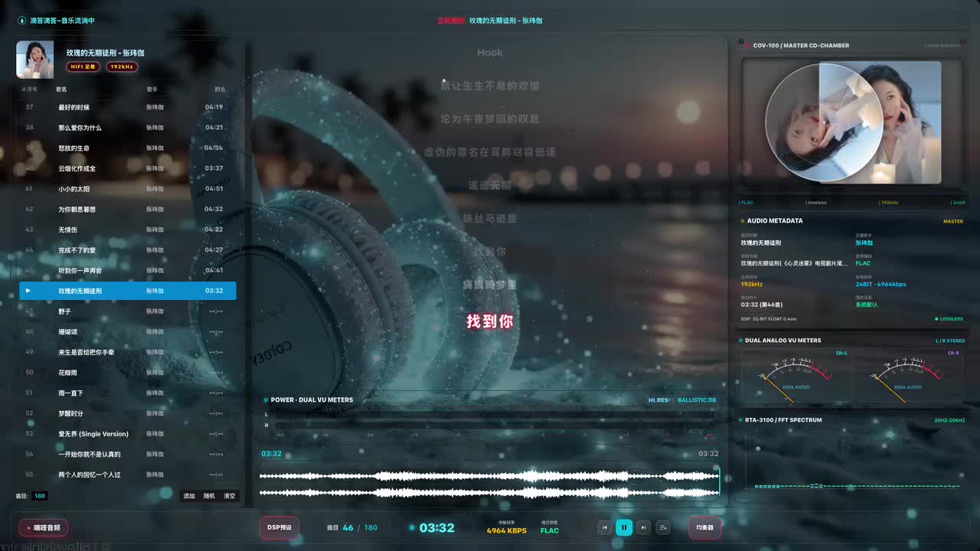Viewport: 980px width, 551px height.
Task: Select song 云烟化作成全 in playlist
Action: pyautogui.click(x=128, y=168)
